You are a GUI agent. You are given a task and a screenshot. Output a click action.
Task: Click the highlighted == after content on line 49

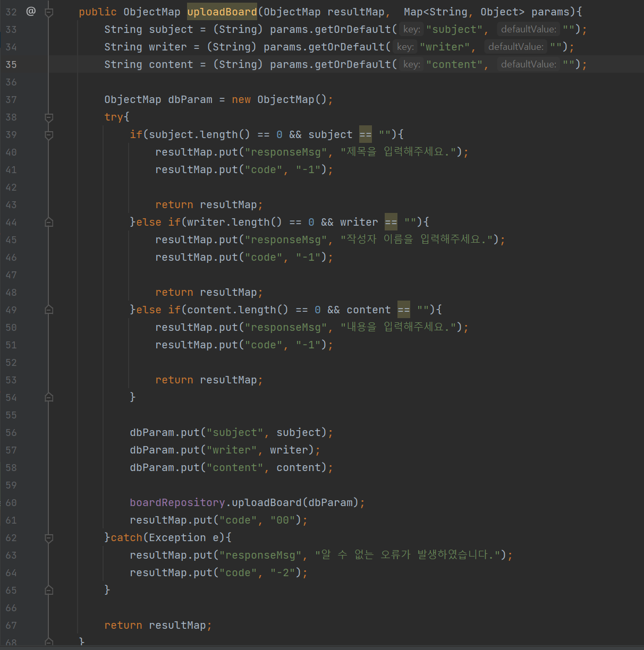point(404,310)
